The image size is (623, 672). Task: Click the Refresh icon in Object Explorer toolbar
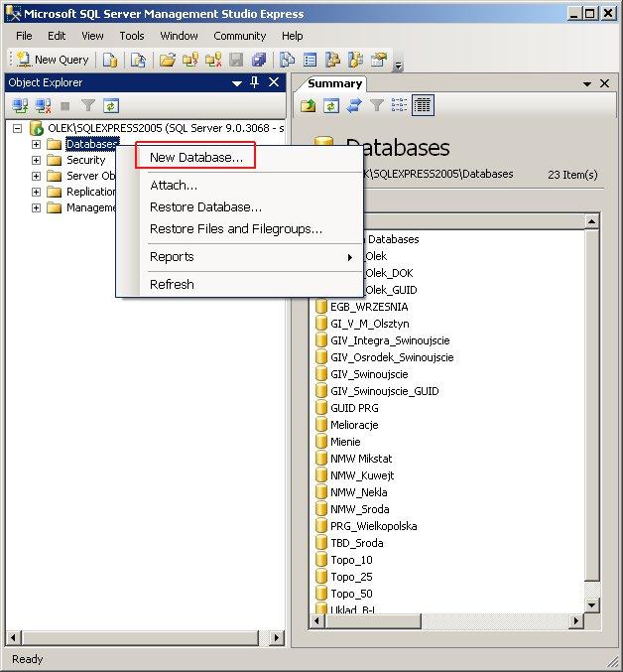coord(111,105)
